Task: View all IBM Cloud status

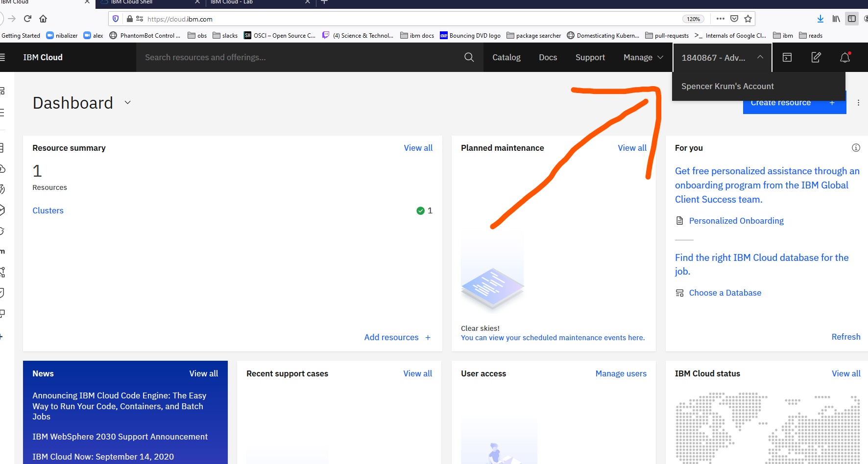Action: 846,373
